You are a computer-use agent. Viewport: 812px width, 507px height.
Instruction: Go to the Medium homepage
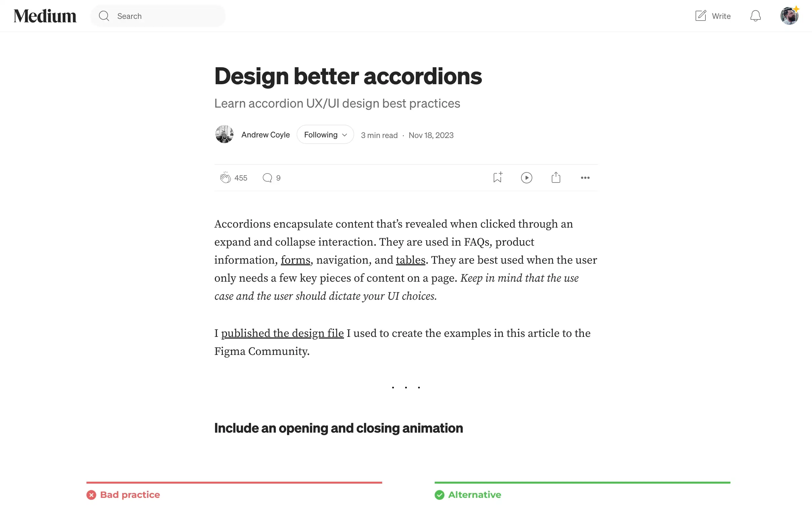[x=45, y=15]
